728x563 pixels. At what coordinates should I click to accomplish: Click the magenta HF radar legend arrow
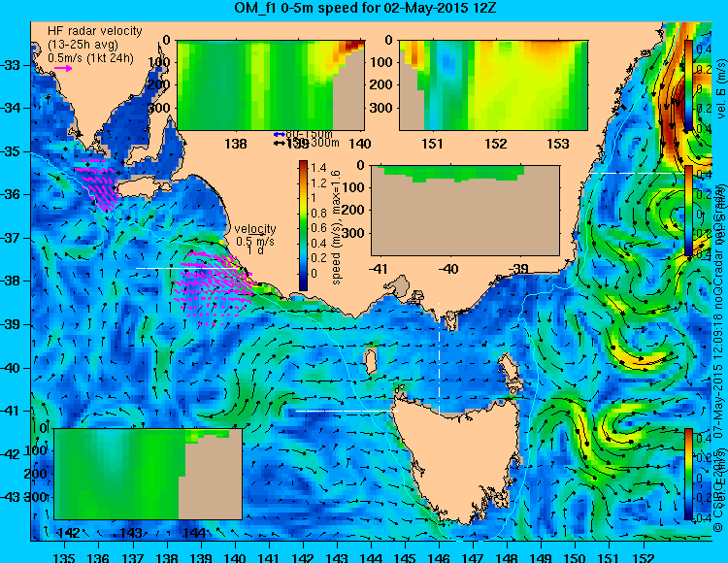[63, 69]
